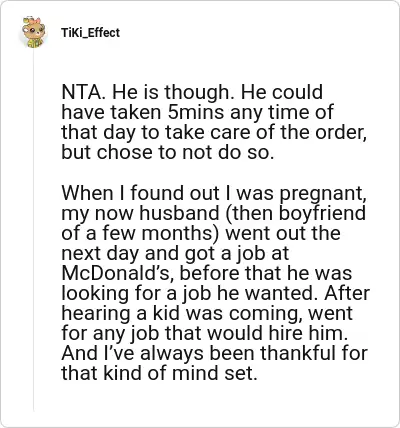Collapse the comment thread via vertical line
The height and width of the screenshot is (428, 400).
[x=34, y=230]
